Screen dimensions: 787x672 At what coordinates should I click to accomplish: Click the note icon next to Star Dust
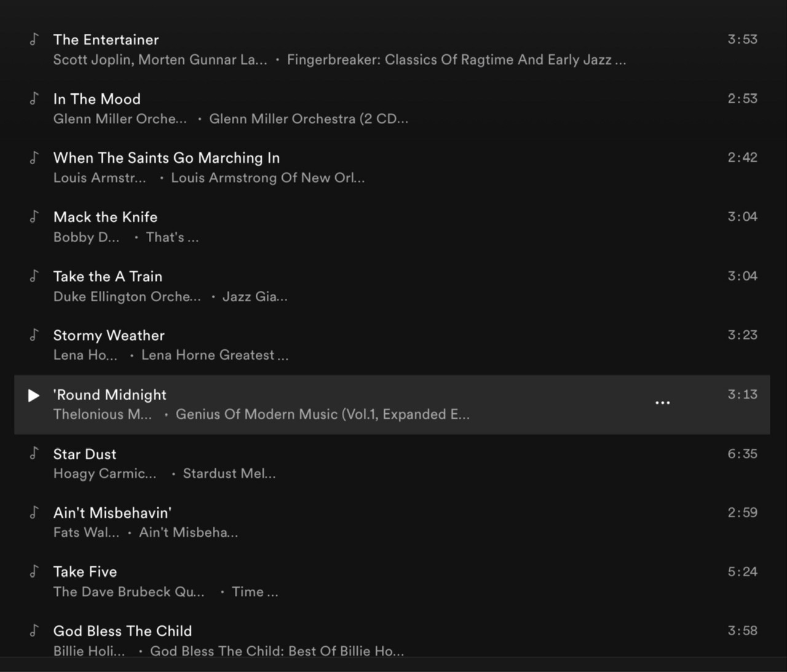pos(34,454)
